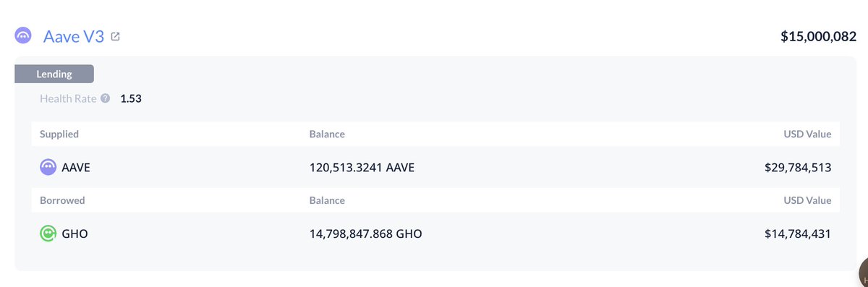
Task: Click the AAVE token icon in Supplied
Action: (x=48, y=168)
